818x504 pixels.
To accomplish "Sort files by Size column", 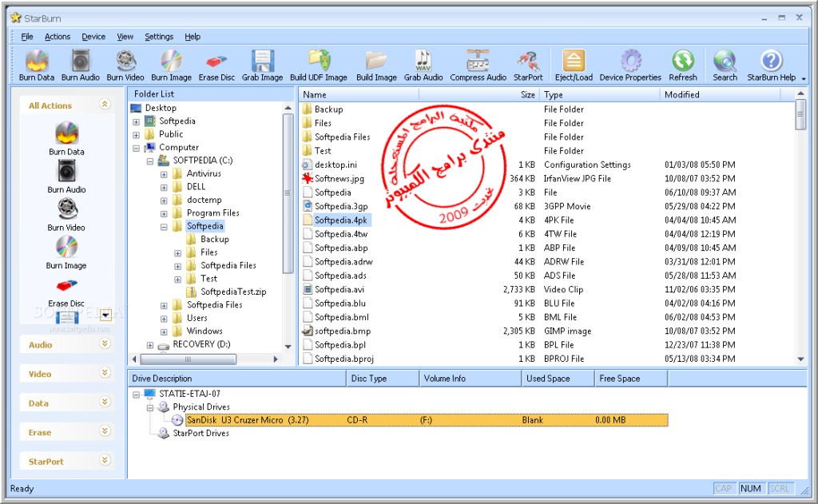I will (479, 94).
